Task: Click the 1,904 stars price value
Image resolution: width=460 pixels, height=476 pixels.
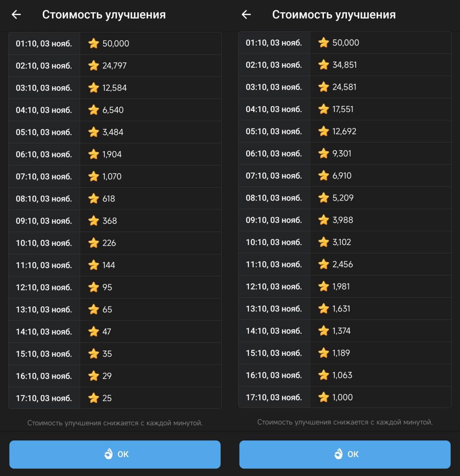Action: pyautogui.click(x=112, y=154)
